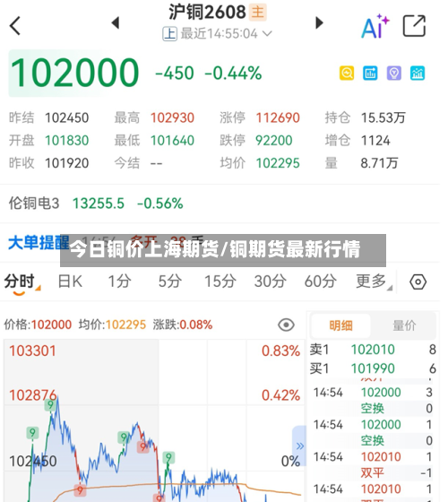Viewport: 448px width, 502px height.
Task: Select the 60分 chart tab
Action: pyautogui.click(x=321, y=281)
